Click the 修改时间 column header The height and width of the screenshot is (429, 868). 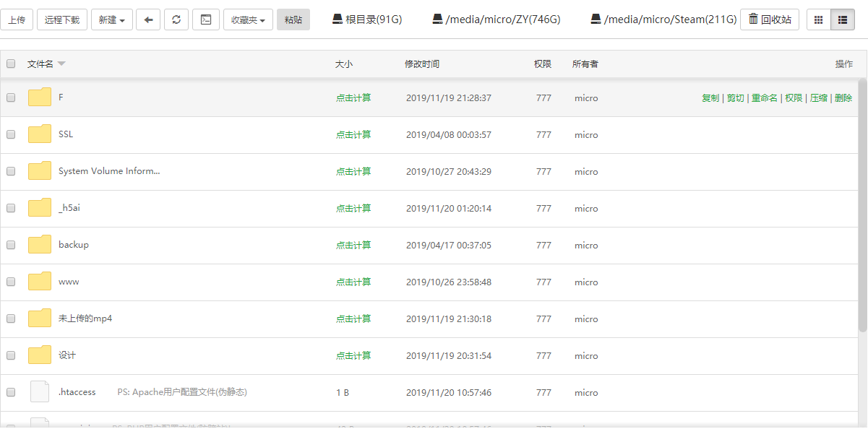(422, 64)
